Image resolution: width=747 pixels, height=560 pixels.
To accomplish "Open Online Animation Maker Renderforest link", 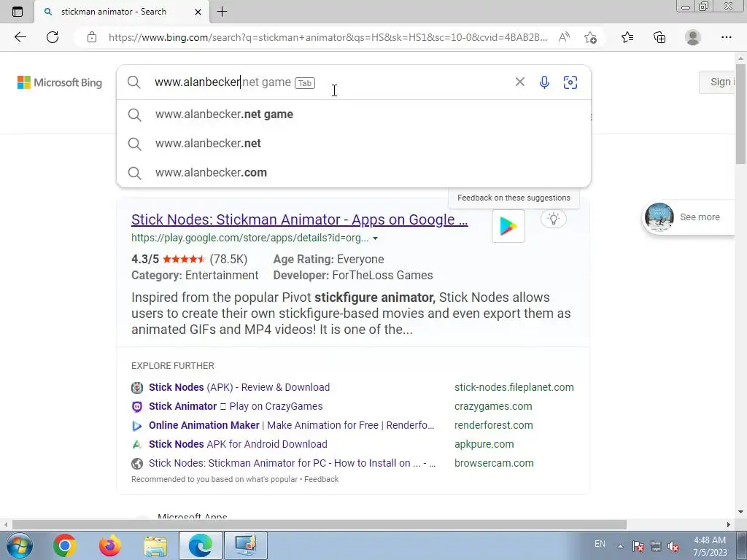I will click(291, 425).
